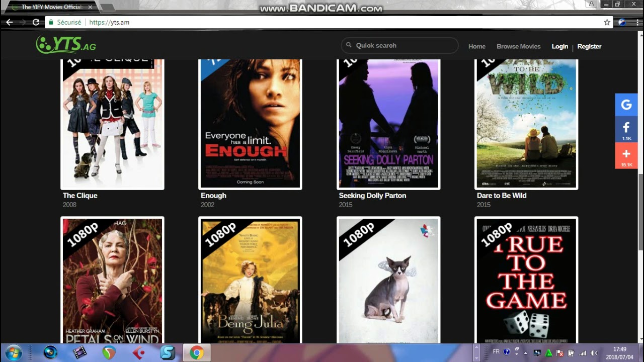Screen dimensions: 644x362
Task: Open Being Julia movie poster
Action: (x=250, y=280)
